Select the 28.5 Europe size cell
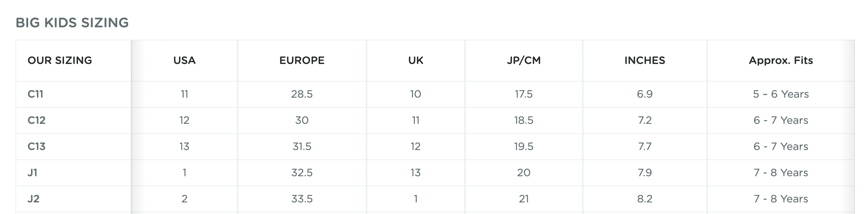The height and width of the screenshot is (214, 868). click(302, 94)
